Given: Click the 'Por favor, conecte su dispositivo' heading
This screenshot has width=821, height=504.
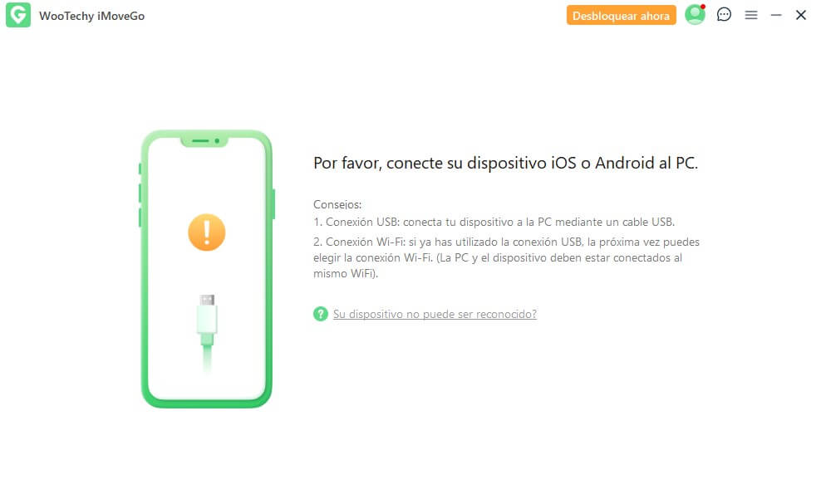Looking at the screenshot, I should click(505, 164).
